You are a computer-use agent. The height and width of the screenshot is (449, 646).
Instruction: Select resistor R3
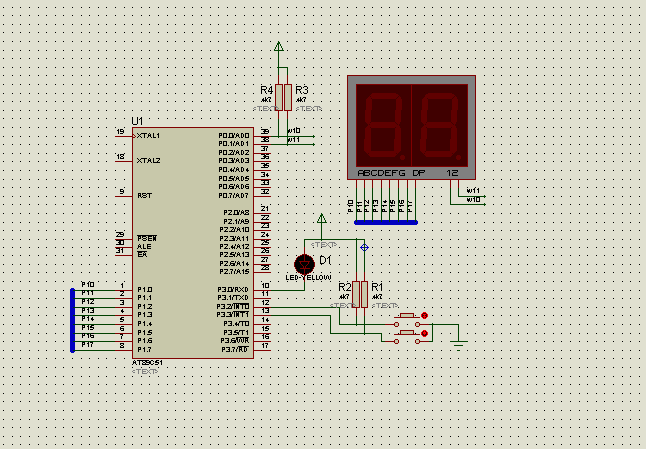[x=288, y=98]
